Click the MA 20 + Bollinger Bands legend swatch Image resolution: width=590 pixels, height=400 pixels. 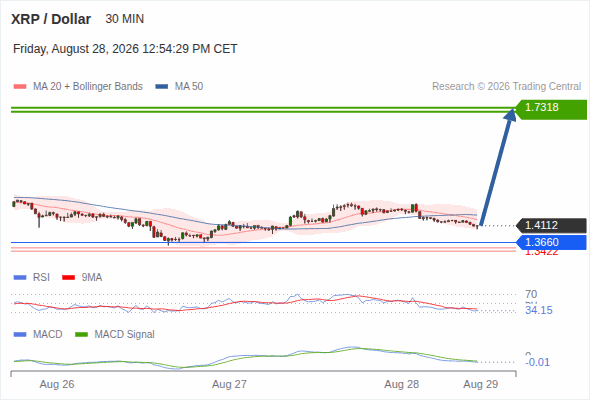tap(20, 87)
